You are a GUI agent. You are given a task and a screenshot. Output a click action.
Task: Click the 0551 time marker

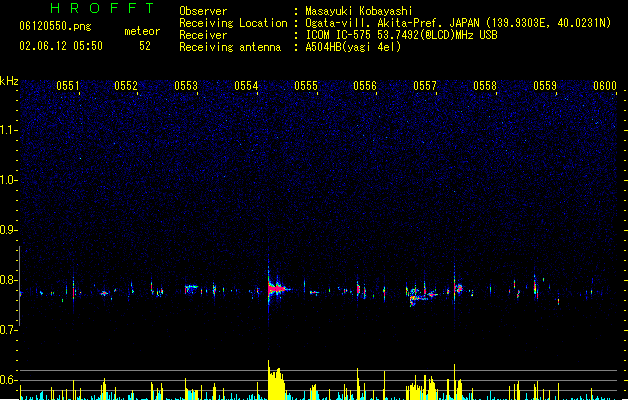pyautogui.click(x=67, y=86)
